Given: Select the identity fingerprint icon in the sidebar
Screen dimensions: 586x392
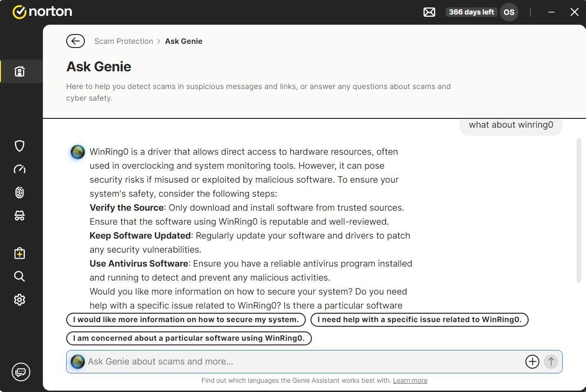Looking at the screenshot, I should pyautogui.click(x=20, y=193).
